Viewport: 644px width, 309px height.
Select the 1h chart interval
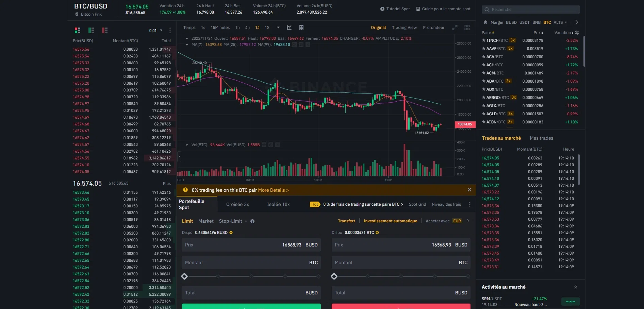click(237, 28)
